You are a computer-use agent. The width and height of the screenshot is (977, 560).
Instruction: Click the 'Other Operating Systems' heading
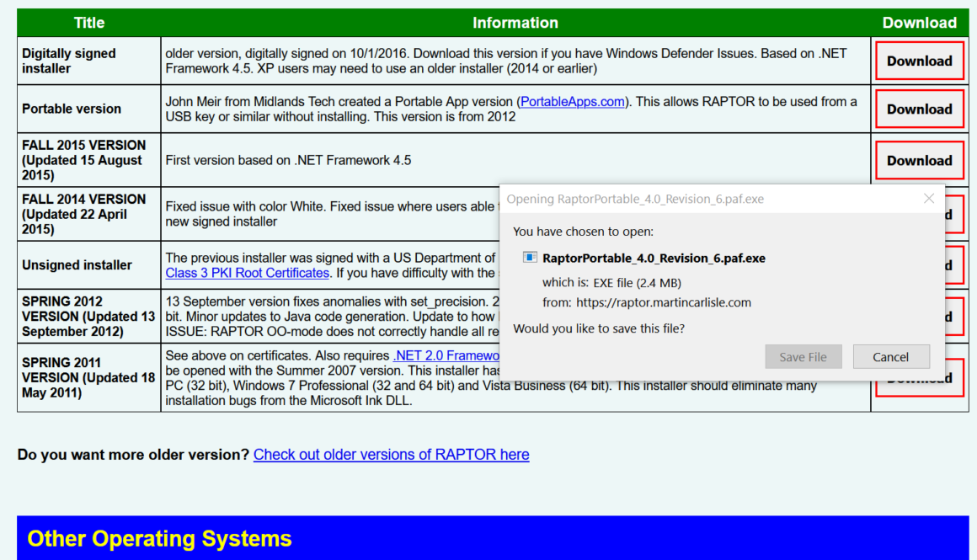159,539
